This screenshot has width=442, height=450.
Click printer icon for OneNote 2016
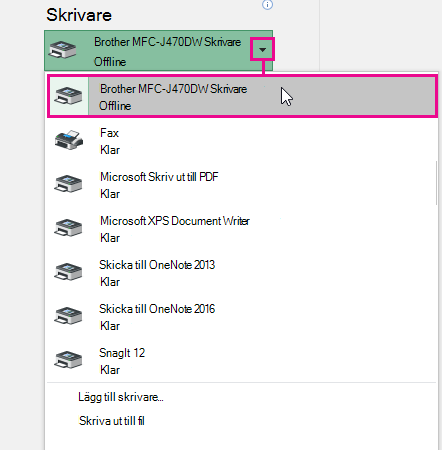pos(68,316)
